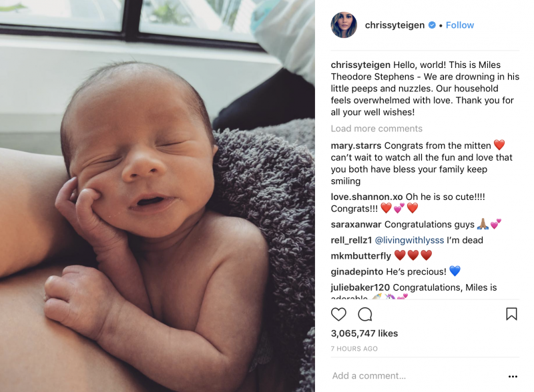Screen dimensions: 534x392
Task: Like the post with the heart icon
Action: [x=338, y=314]
